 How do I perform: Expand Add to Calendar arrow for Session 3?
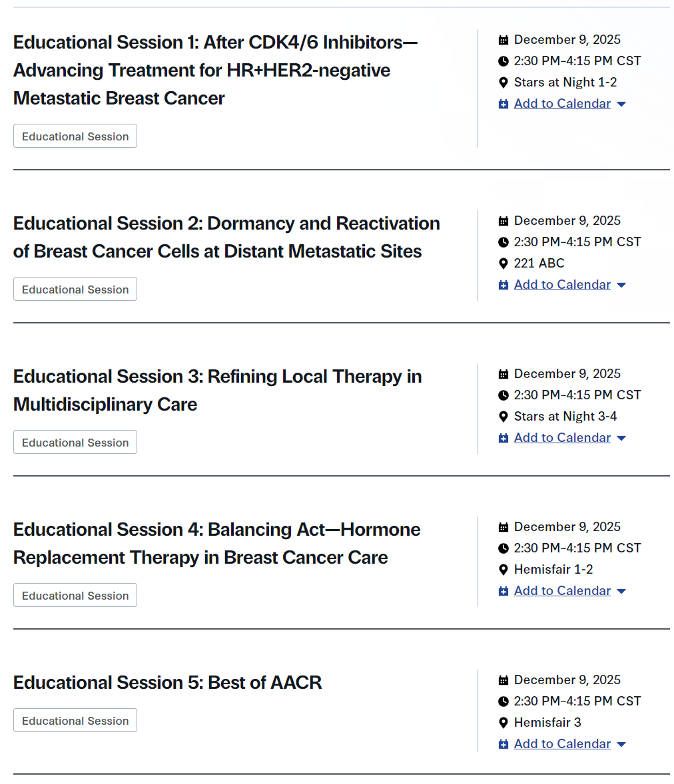point(621,439)
